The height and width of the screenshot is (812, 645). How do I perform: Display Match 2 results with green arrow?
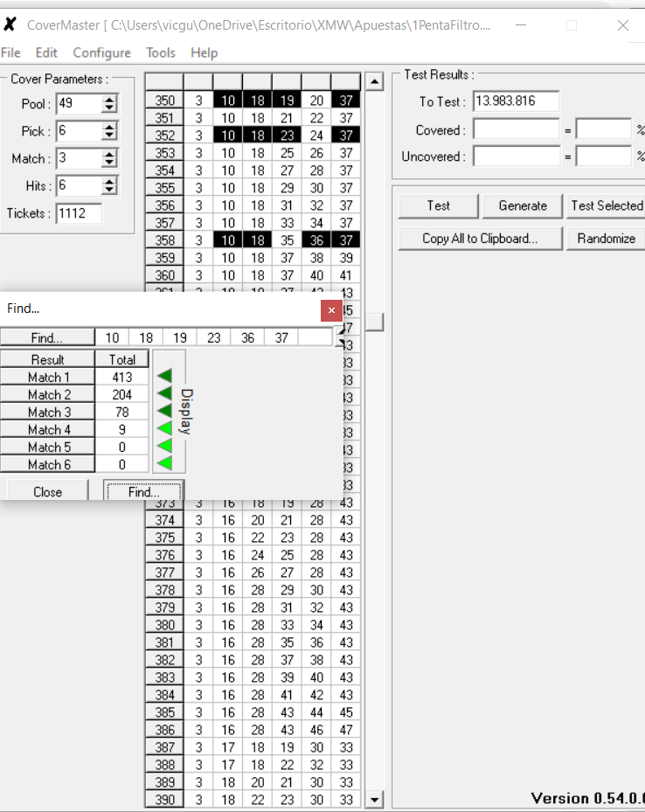(164, 393)
